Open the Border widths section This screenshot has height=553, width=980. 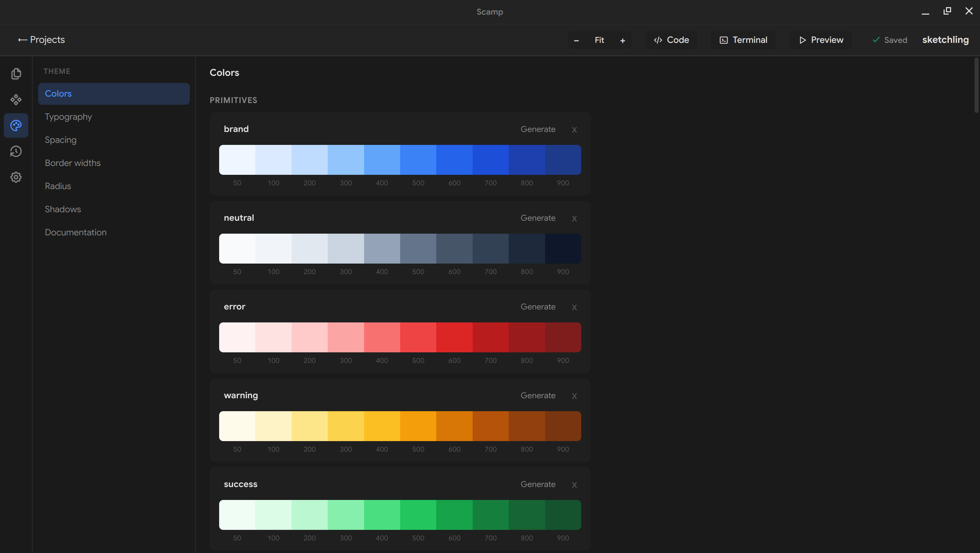[x=114, y=163]
